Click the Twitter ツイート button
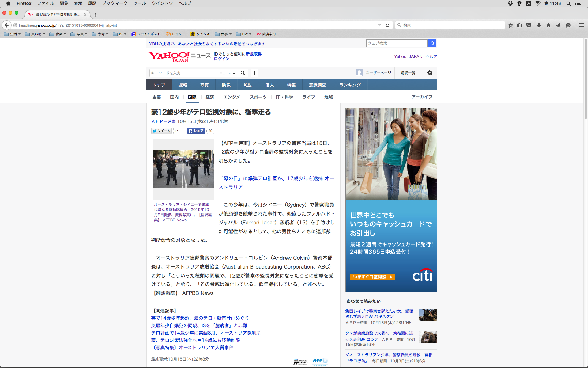This screenshot has height=368, width=588. pyautogui.click(x=161, y=131)
